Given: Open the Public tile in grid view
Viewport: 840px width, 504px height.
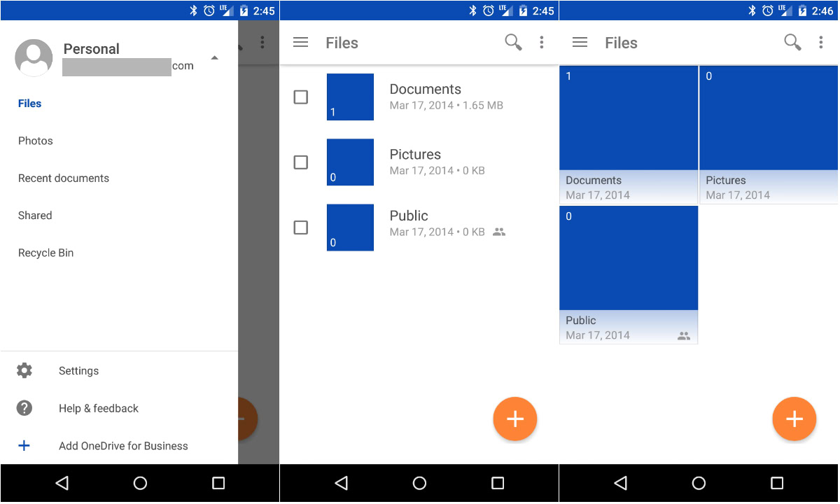Looking at the screenshot, I should (629, 274).
